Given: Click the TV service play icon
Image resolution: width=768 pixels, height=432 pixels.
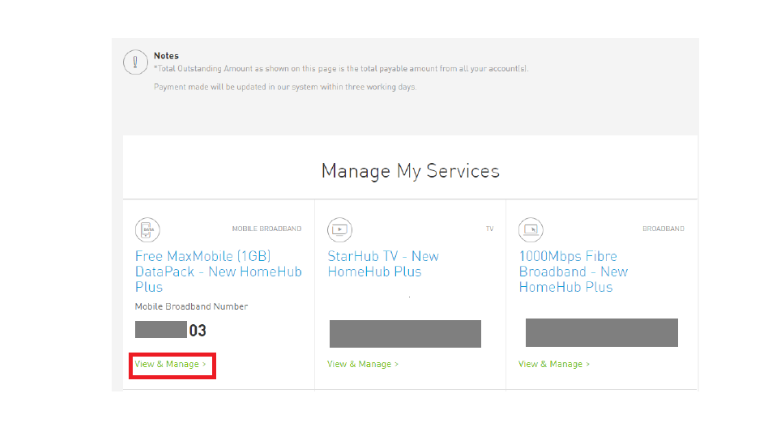Looking at the screenshot, I should [339, 230].
